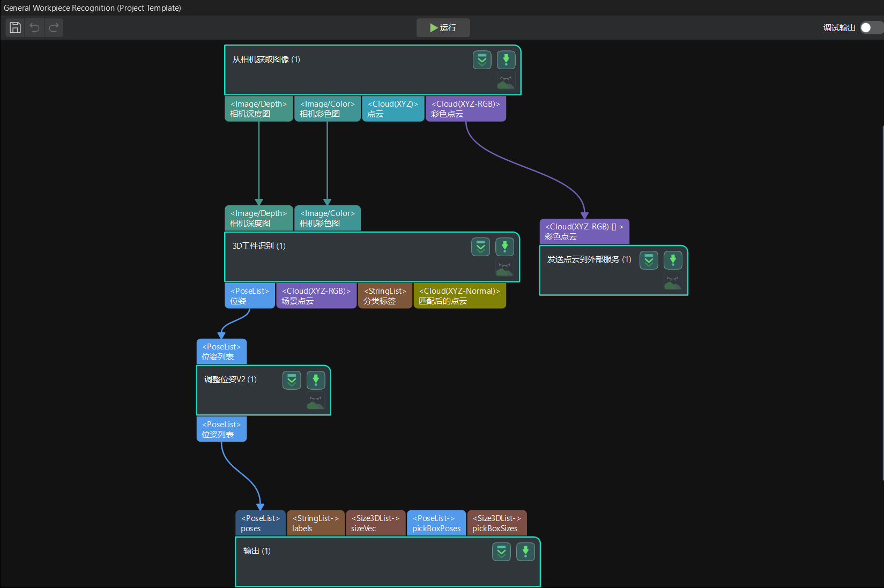This screenshot has width=884, height=588.
Task: Select the sizeVec input port of 输出
Action: (376, 523)
